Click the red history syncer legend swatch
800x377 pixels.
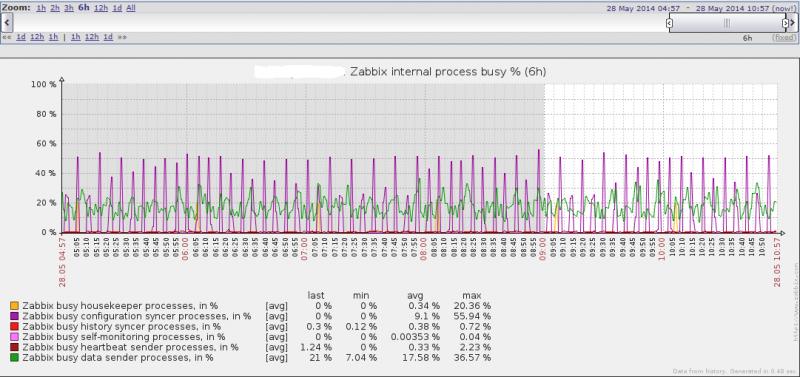pos(14,327)
